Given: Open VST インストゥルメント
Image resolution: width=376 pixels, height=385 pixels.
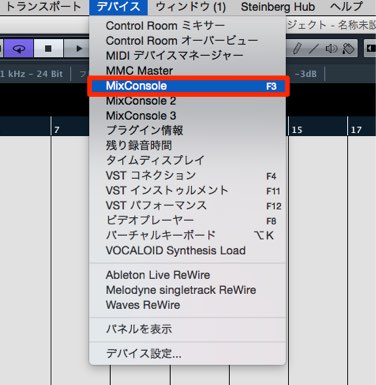Looking at the screenshot, I should pos(187,190).
